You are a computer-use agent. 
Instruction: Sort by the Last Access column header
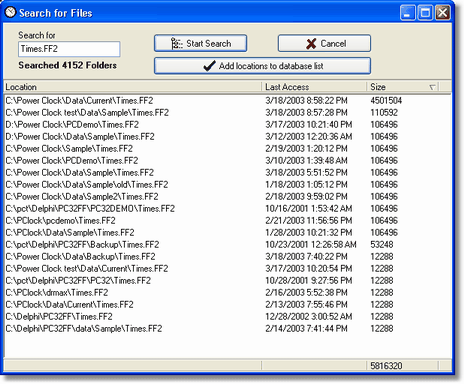pyautogui.click(x=314, y=87)
